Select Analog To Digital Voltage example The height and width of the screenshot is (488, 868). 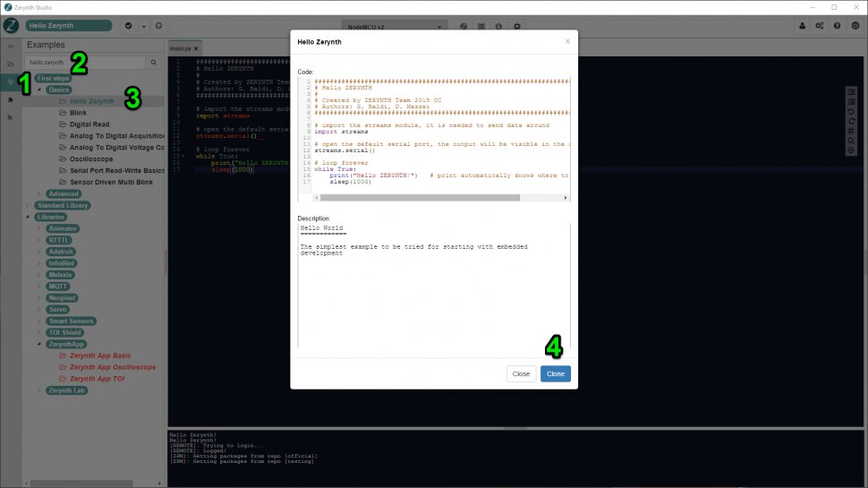(x=117, y=148)
